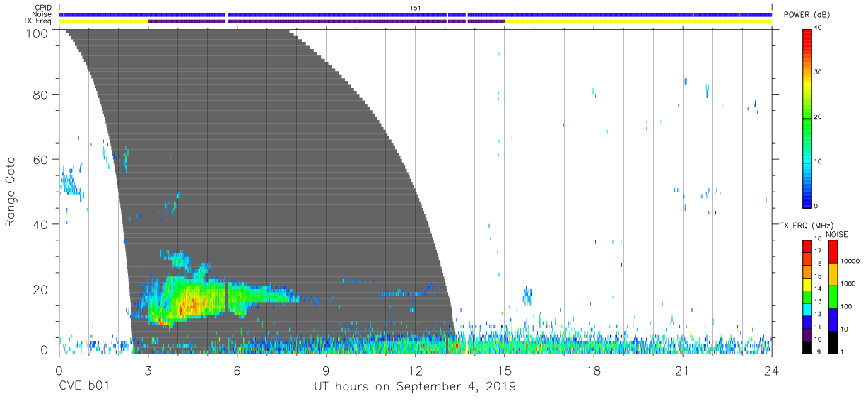Click the 9 tick on UT hours axis
The image size is (868, 401).
click(326, 371)
